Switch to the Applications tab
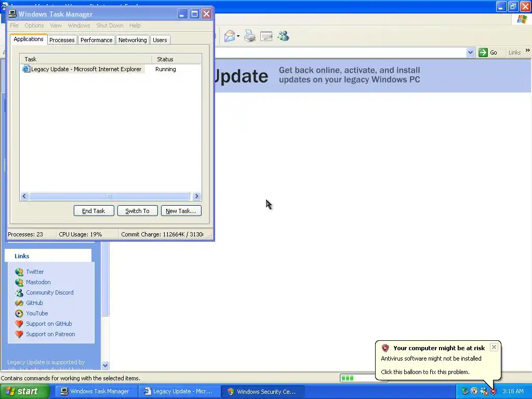The height and width of the screenshot is (399, 532). click(29, 39)
